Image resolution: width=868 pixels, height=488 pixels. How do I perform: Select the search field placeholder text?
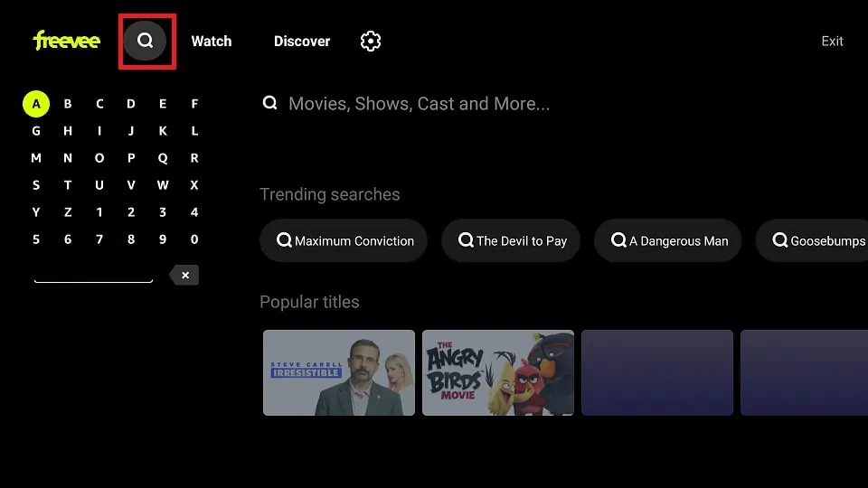pyautogui.click(x=419, y=103)
